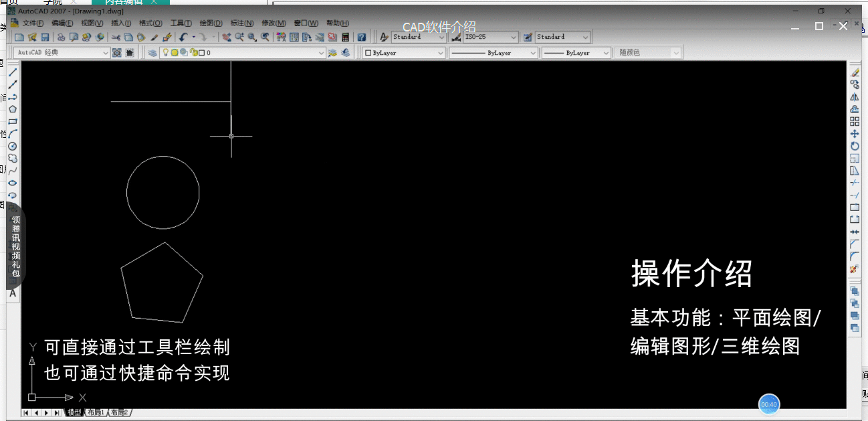The width and height of the screenshot is (868, 421).
Task: Open the 绘图(D) menu
Action: [x=211, y=23]
